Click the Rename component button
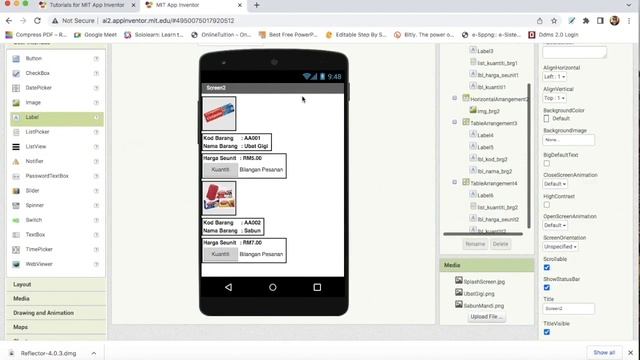Viewport: 640px width, 360px height. (x=475, y=244)
